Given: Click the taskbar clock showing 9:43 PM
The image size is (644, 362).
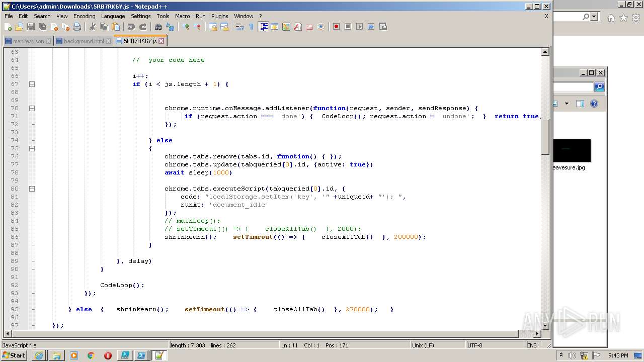Looking at the screenshot, I should pos(618,355).
